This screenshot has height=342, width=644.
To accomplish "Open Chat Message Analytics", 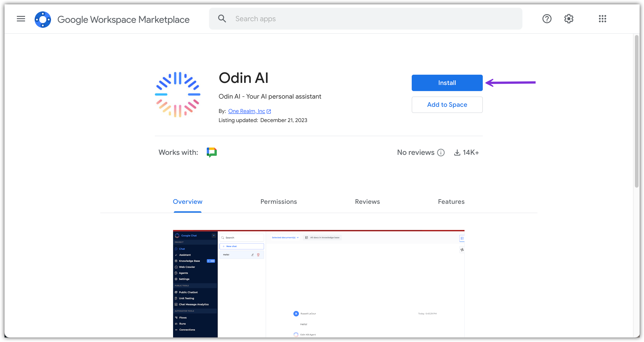I will tap(194, 304).
